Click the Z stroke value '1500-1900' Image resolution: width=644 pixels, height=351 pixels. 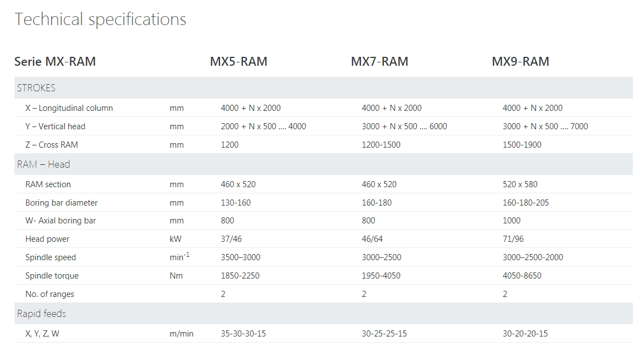click(x=522, y=145)
